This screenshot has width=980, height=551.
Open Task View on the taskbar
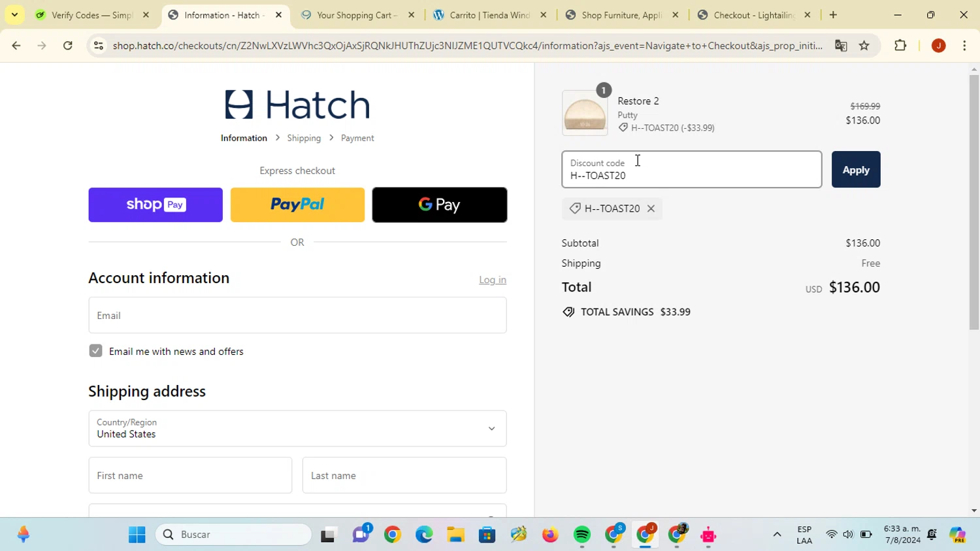[328, 535]
